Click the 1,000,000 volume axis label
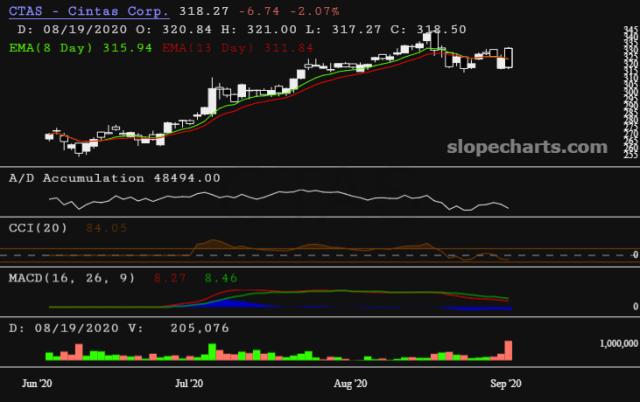640x402 pixels. [618, 344]
